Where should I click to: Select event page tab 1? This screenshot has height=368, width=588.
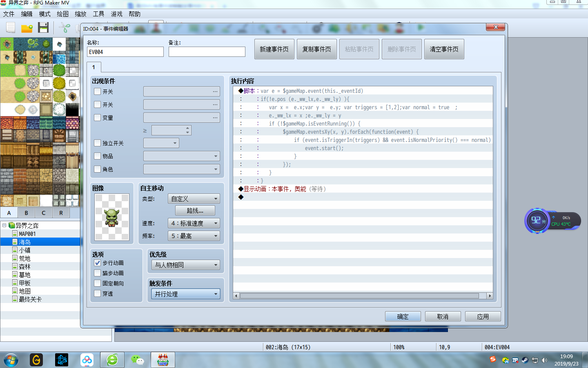coord(94,67)
